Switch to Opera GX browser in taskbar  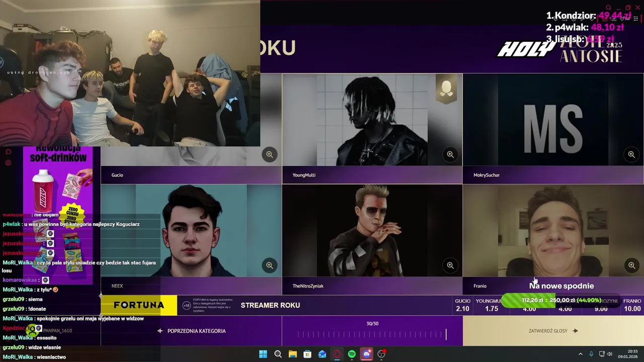(337, 354)
